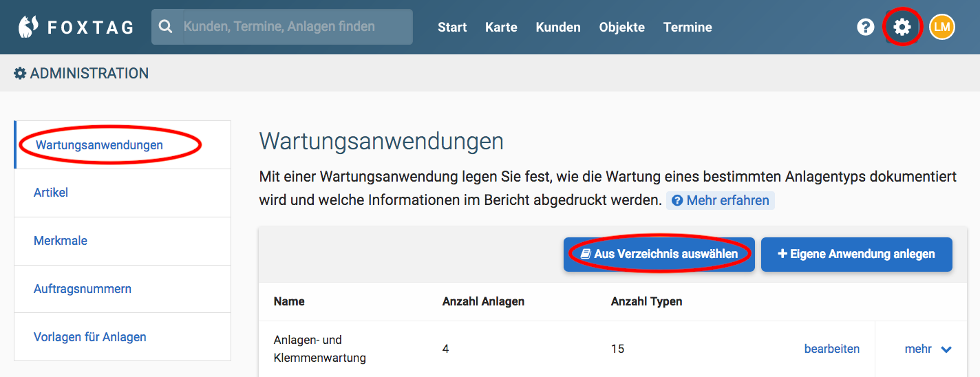This screenshot has width=980, height=377.
Task: Select Artikel in the sidebar
Action: pos(123,193)
